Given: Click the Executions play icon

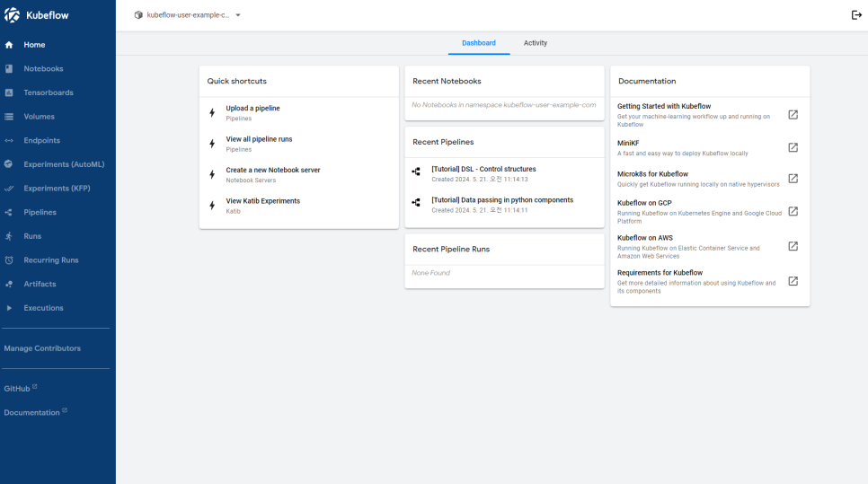Looking at the screenshot, I should tap(9, 308).
